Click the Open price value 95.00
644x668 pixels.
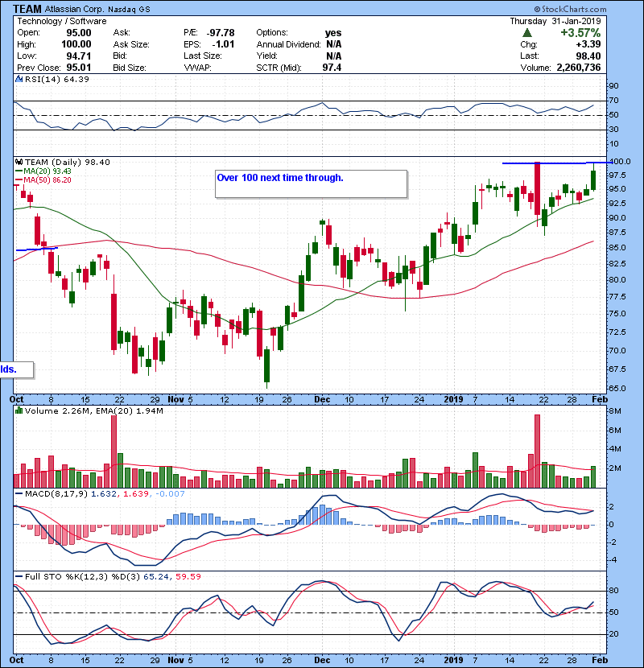[x=79, y=33]
